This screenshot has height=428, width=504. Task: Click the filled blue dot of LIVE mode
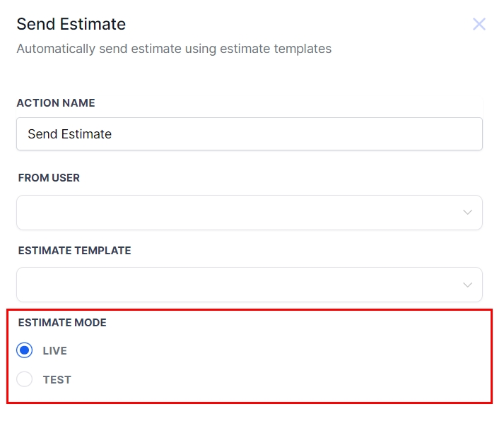click(25, 351)
